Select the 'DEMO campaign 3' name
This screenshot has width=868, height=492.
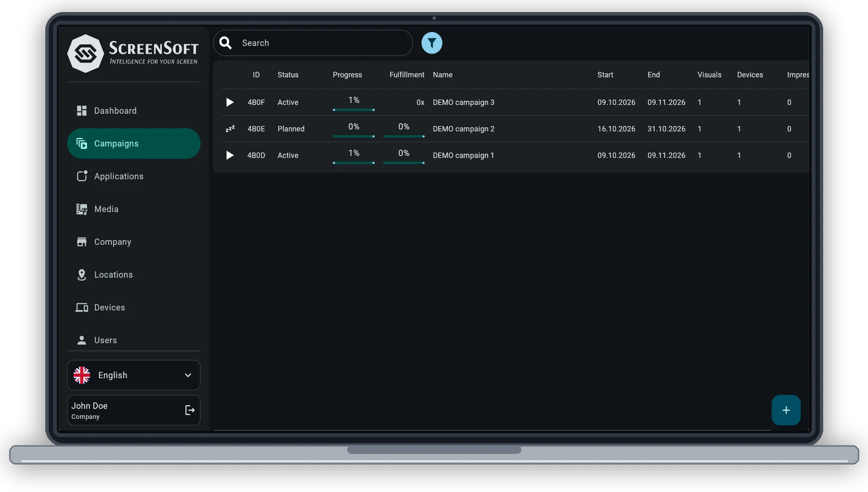pos(463,102)
